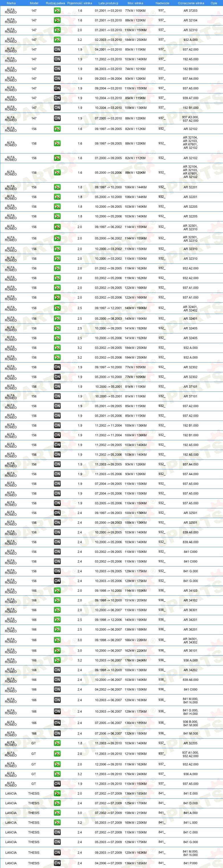Click the engine code cell 841 P.000
The width and height of the screenshot is (223, 868).
[190, 863]
